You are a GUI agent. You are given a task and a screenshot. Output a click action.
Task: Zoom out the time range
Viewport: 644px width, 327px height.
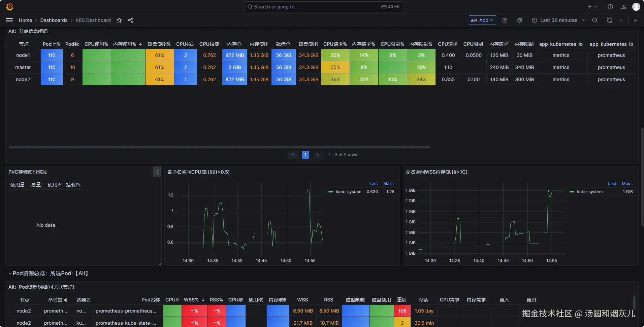pos(595,20)
